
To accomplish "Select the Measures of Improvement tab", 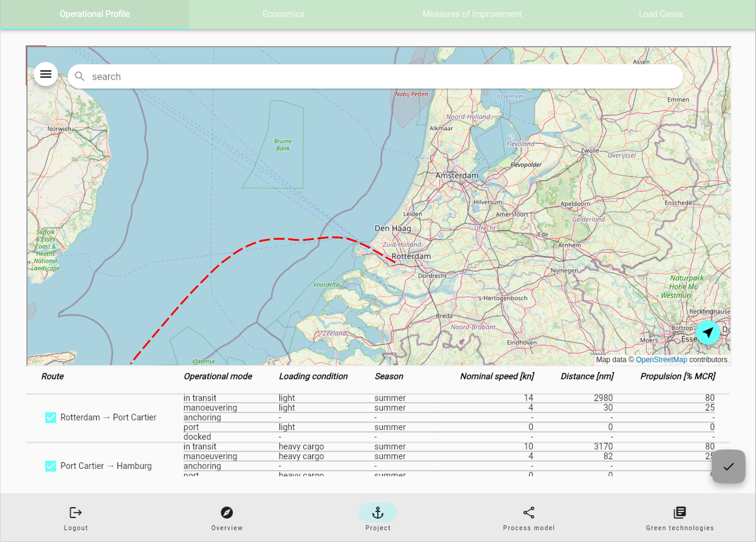I will point(472,14).
